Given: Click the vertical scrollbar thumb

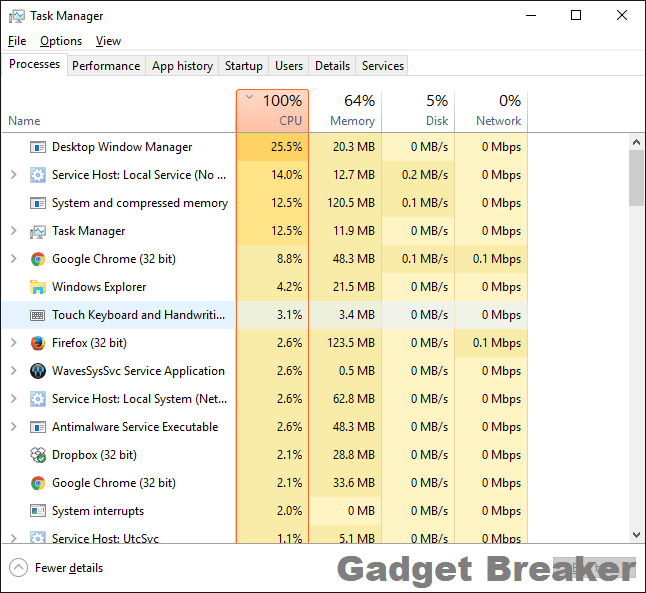Looking at the screenshot, I should click(x=636, y=177).
